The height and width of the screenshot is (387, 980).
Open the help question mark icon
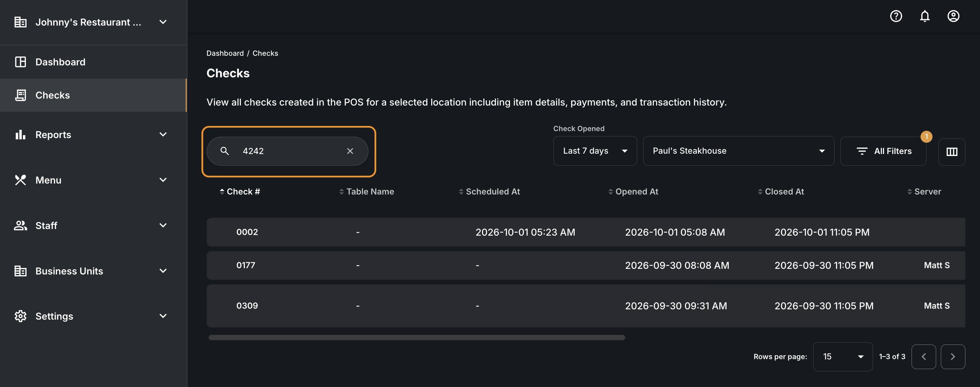pyautogui.click(x=896, y=16)
